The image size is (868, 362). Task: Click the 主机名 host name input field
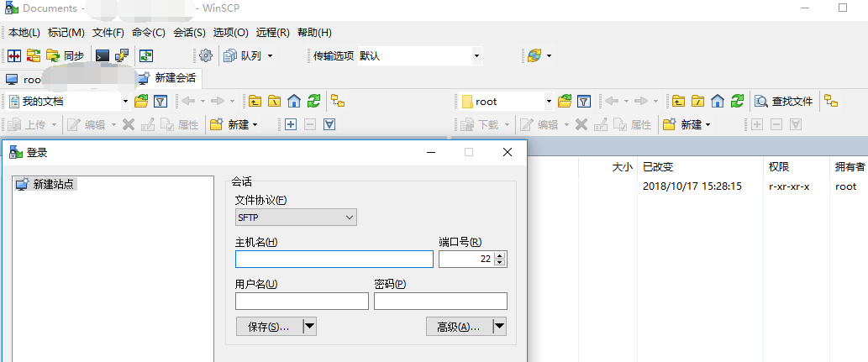coord(334,259)
